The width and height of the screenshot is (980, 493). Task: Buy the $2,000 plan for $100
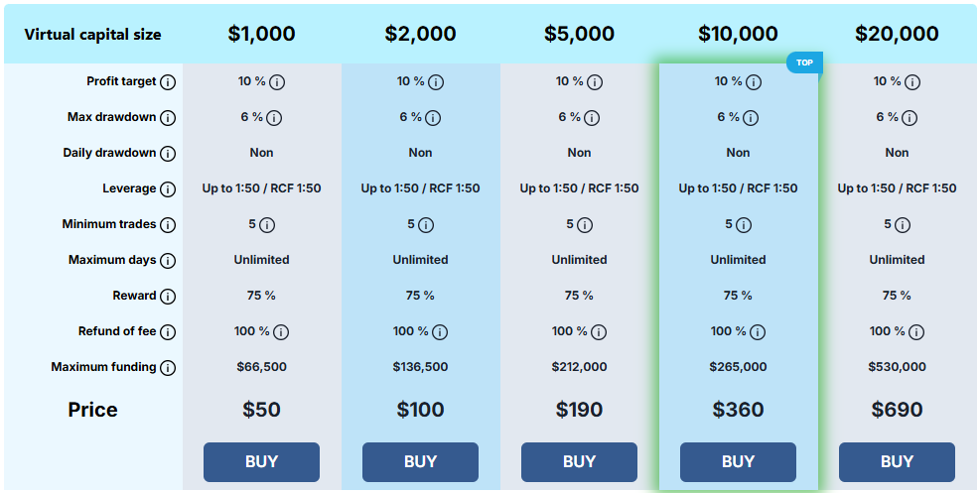(420, 462)
